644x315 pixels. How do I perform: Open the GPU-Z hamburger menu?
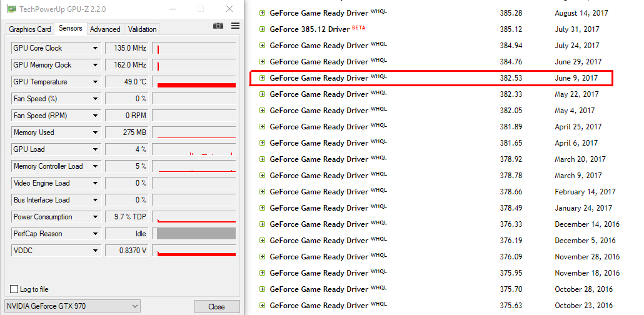pyautogui.click(x=235, y=26)
